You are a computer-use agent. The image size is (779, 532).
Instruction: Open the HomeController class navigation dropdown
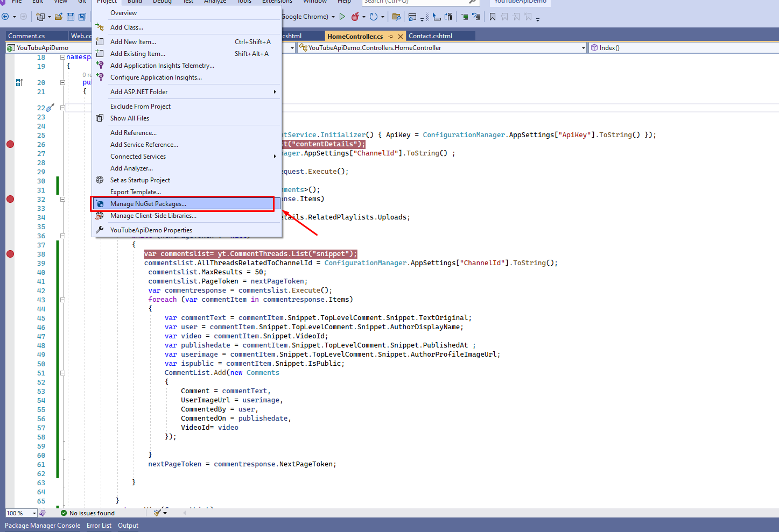(584, 48)
